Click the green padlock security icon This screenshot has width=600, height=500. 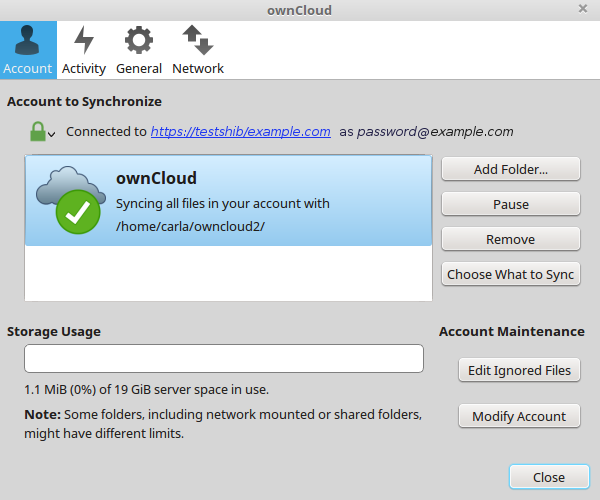(x=37, y=131)
